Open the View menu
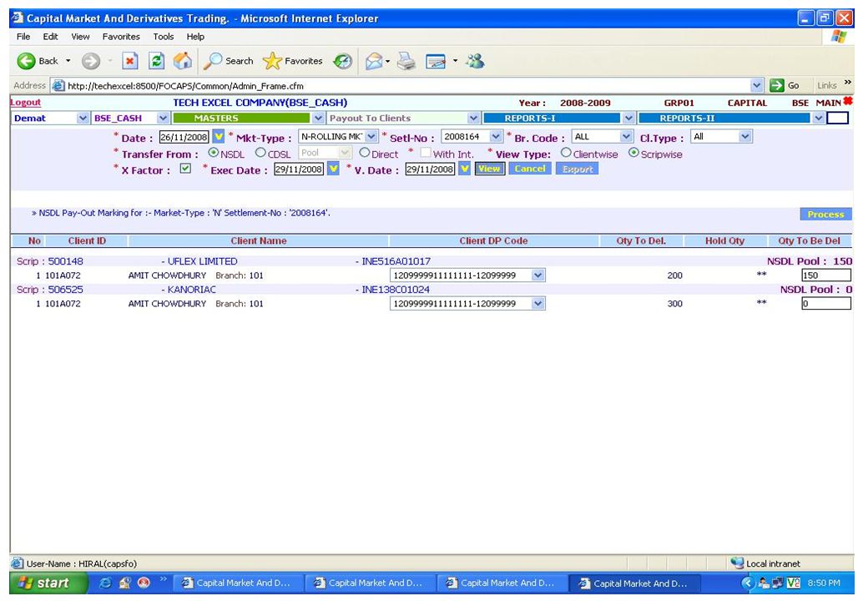The width and height of the screenshot is (868, 601). click(x=80, y=37)
